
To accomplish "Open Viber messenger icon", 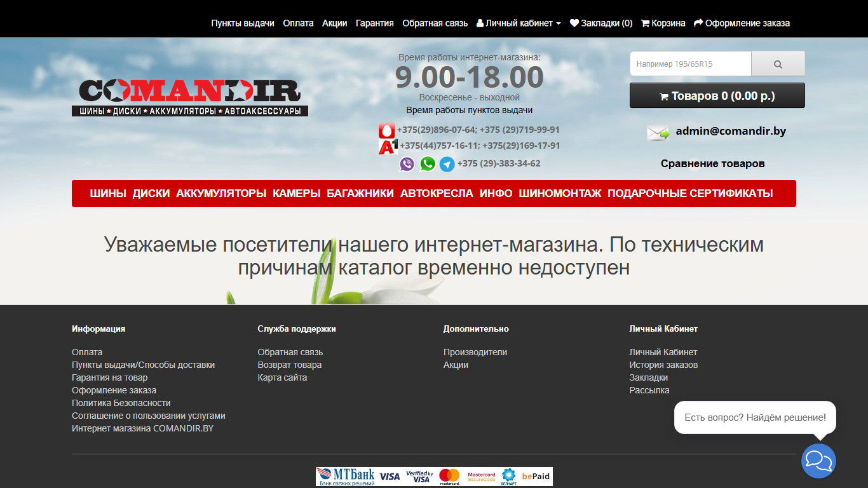I will point(407,164).
